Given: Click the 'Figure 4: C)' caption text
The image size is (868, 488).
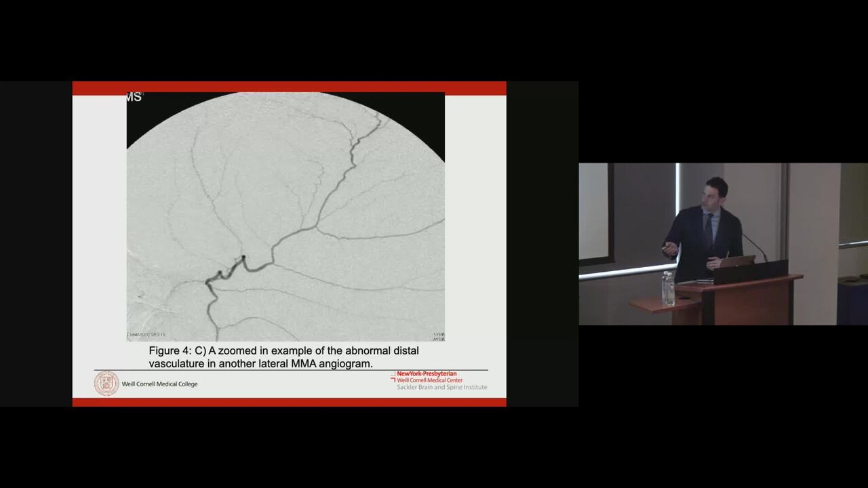Looking at the screenshot, I should coord(283,357).
